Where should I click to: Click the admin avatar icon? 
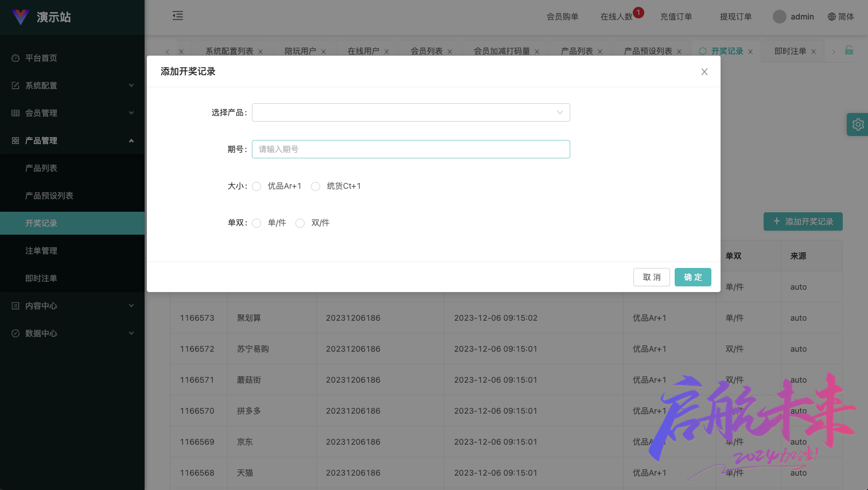[x=779, y=17]
